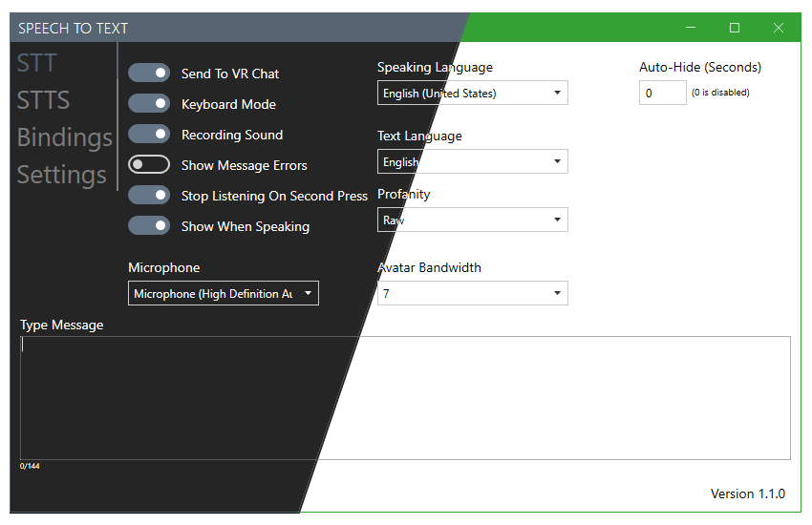Click the Send To VR Chat label

point(230,73)
